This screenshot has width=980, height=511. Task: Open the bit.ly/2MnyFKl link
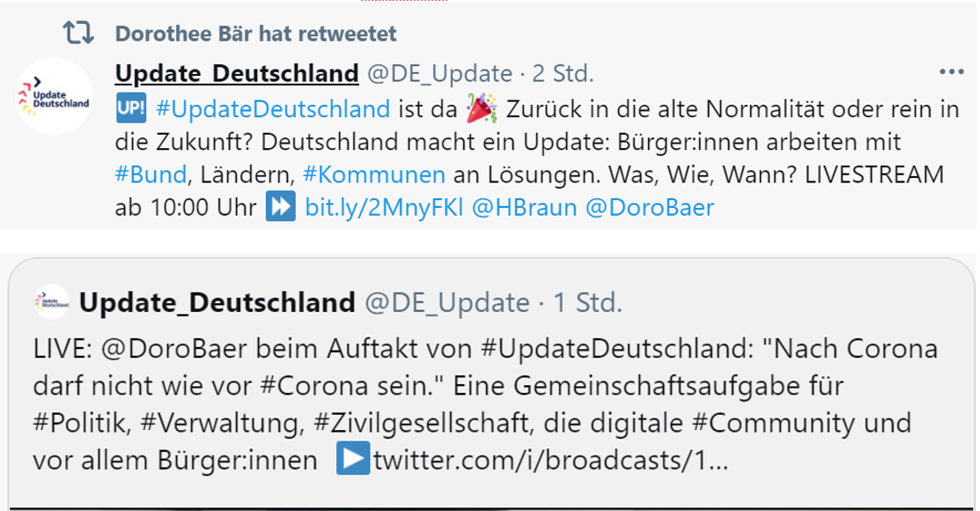[x=384, y=209]
